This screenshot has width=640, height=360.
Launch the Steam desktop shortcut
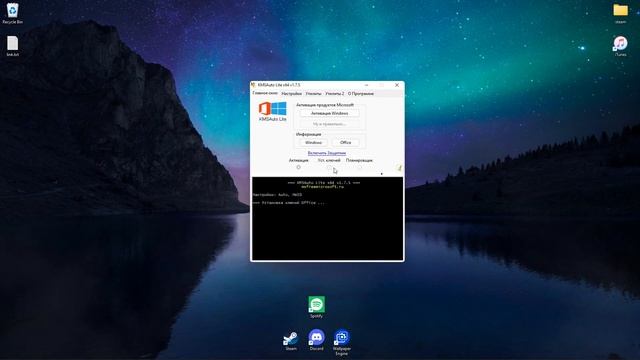click(x=291, y=341)
